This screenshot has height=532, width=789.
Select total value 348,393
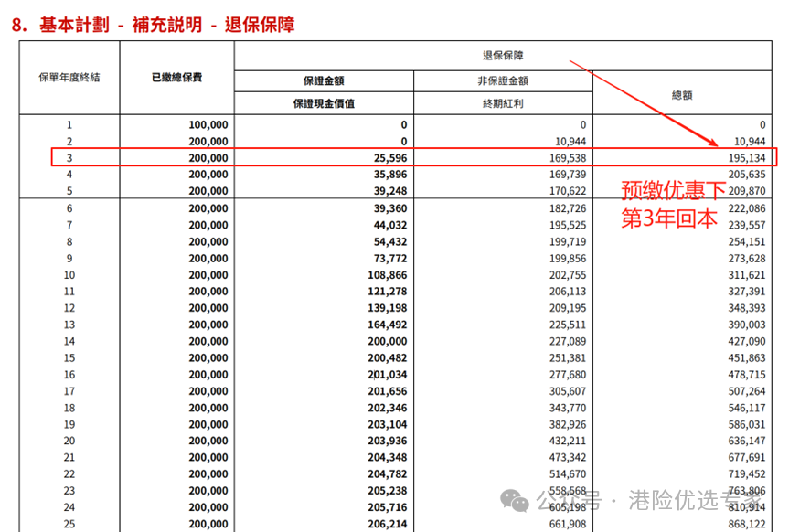click(x=747, y=308)
